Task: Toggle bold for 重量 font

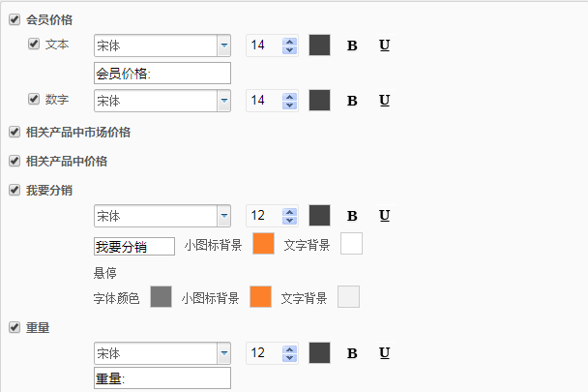Action: (352, 353)
